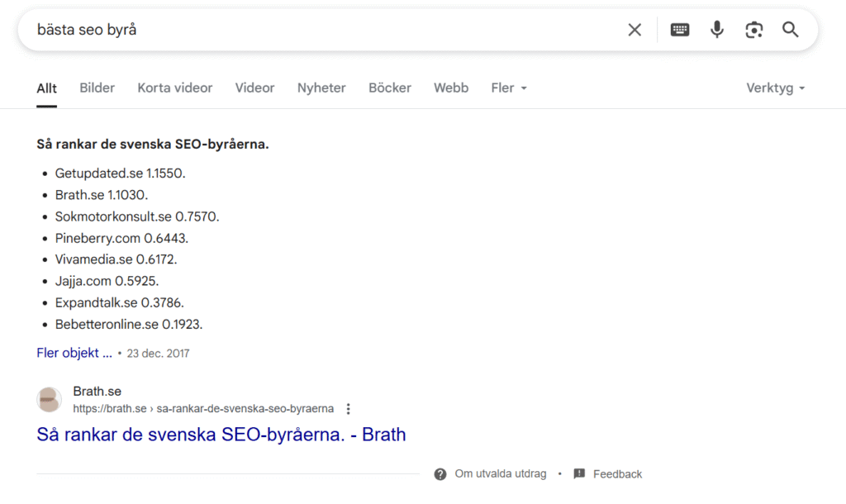Open the Korta videor tab
The height and width of the screenshot is (504, 846).
coord(175,88)
